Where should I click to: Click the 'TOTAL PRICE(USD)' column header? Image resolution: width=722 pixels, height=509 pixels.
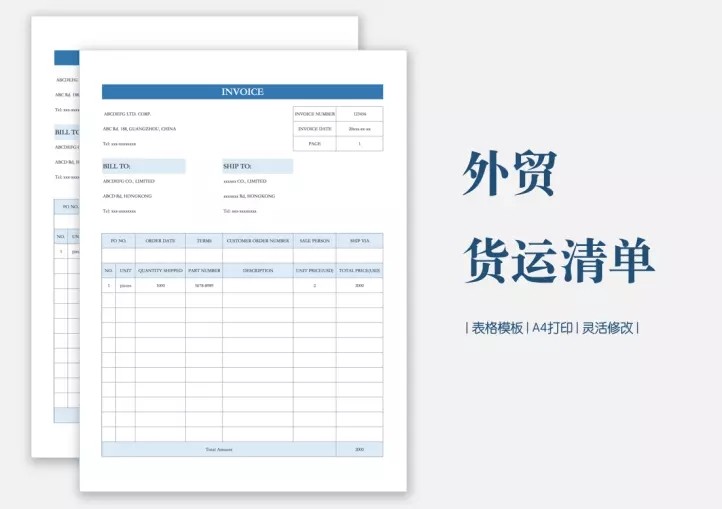click(x=360, y=271)
